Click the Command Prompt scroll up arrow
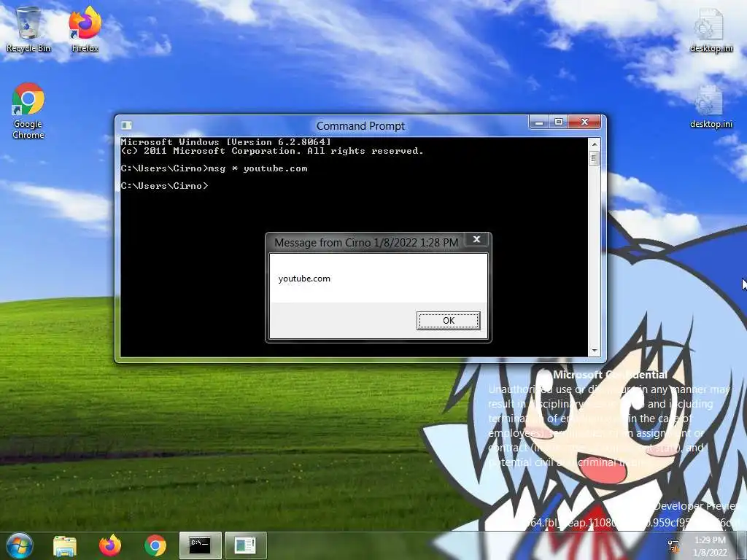747x560 pixels. 594,144
